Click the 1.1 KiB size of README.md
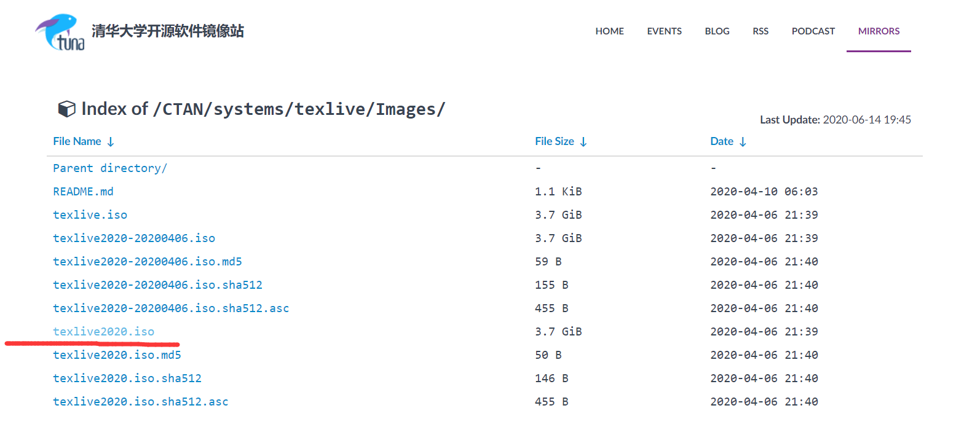980x443 pixels. [x=558, y=192]
